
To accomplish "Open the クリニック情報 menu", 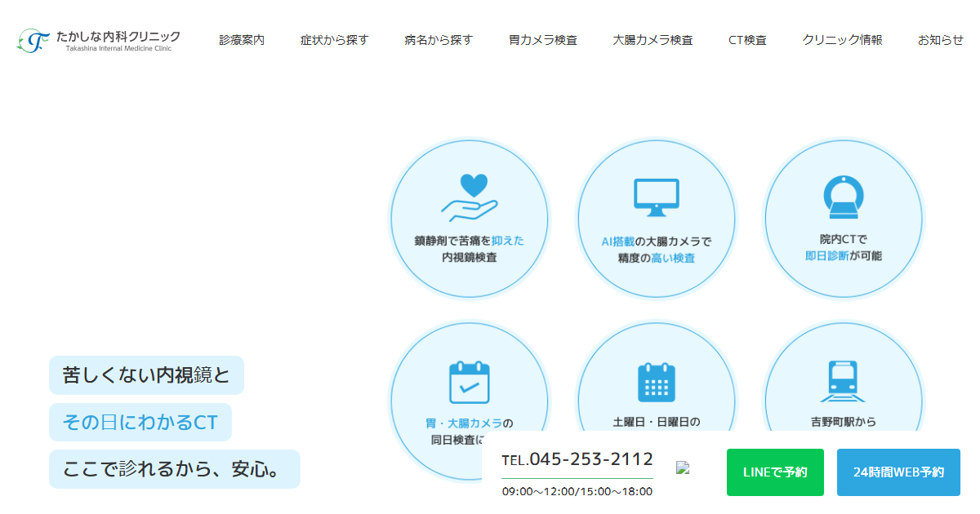I will pos(842,40).
